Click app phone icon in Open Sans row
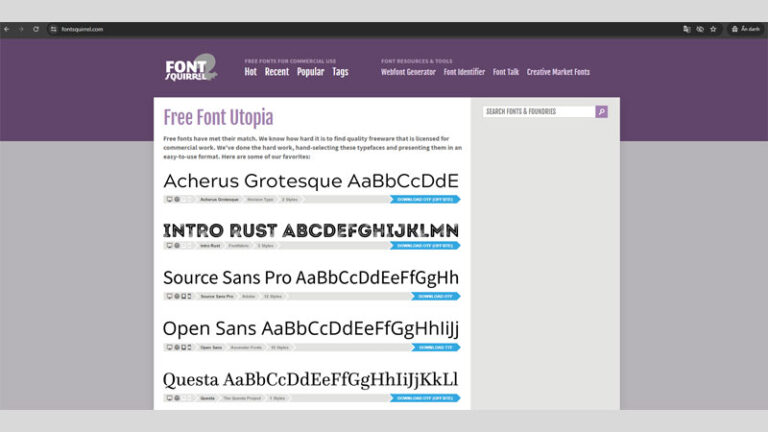This screenshot has width=768, height=432. point(190,347)
